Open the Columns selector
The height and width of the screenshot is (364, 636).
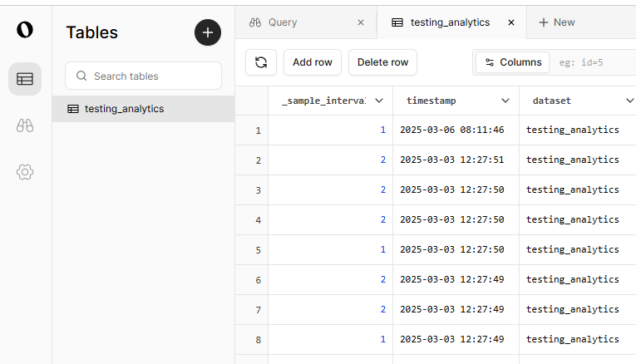513,62
